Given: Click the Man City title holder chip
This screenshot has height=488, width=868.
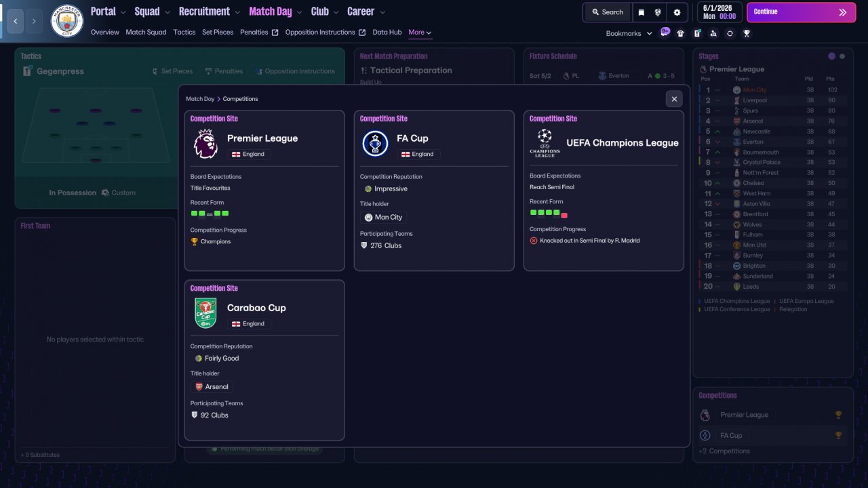Looking at the screenshot, I should point(384,217).
